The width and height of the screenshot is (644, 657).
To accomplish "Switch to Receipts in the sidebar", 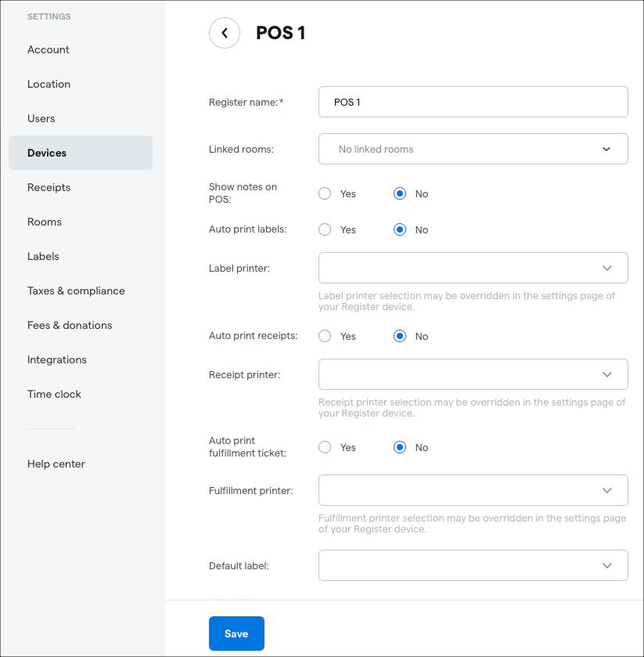I will 49,187.
